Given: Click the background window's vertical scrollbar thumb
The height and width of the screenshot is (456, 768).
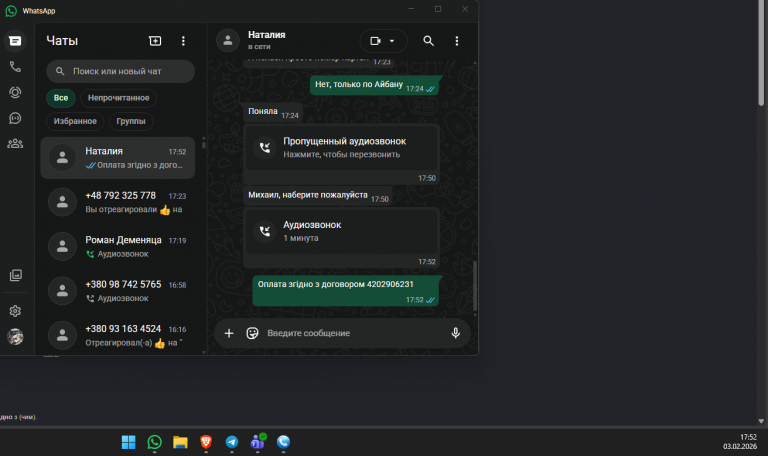Looking at the screenshot, I should pyautogui.click(x=761, y=53).
